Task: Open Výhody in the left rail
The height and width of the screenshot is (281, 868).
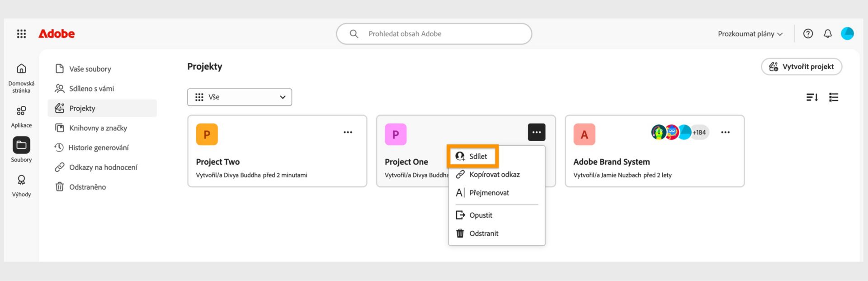Action: pos(21,186)
